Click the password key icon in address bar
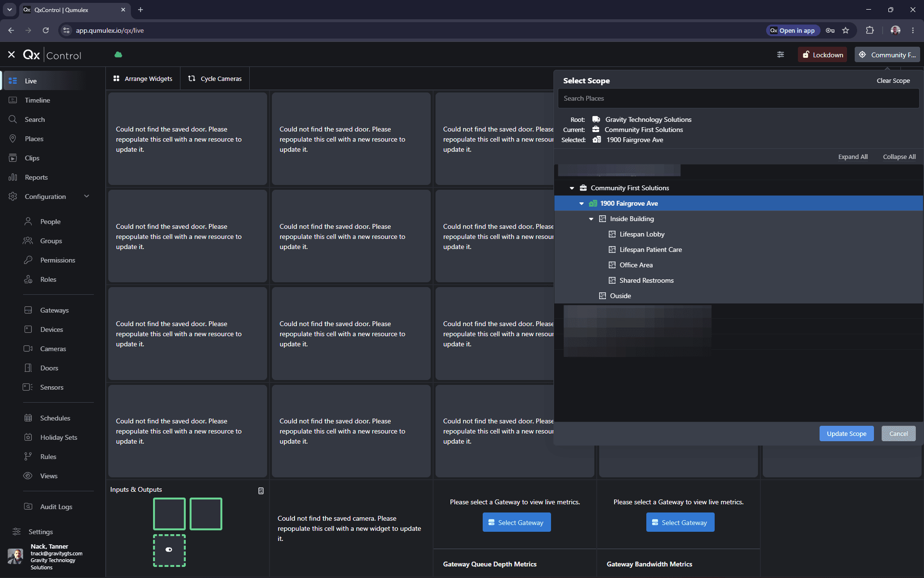Screen dimensions: 924x578 tap(830, 30)
